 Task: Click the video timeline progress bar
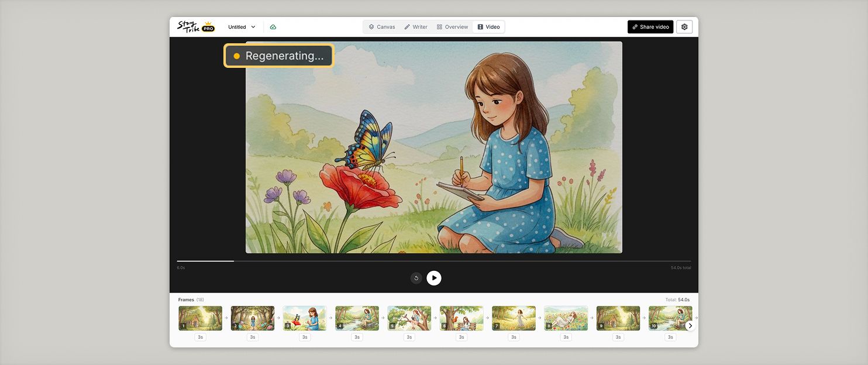433,261
